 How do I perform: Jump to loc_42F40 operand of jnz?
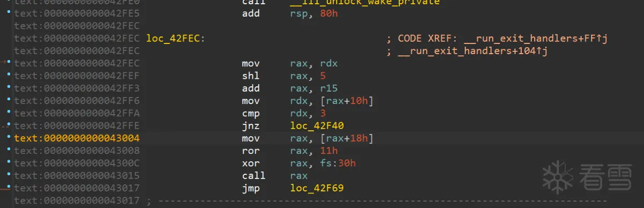coord(317,126)
